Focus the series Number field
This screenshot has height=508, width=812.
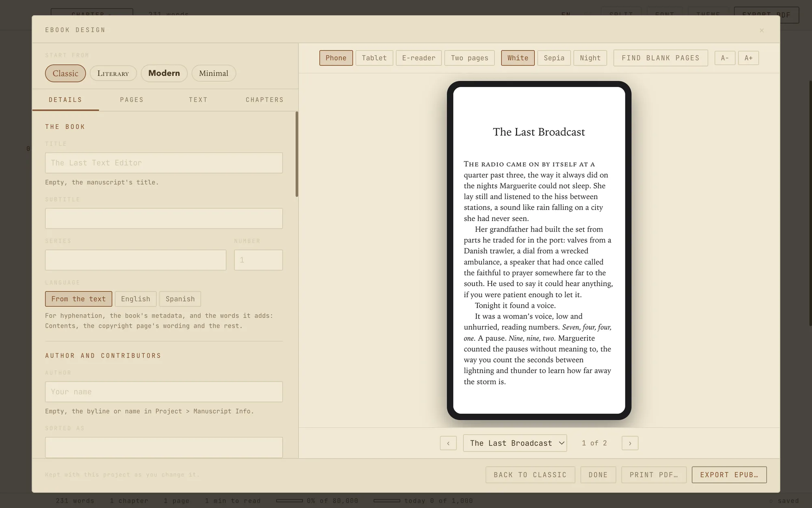[258, 260]
